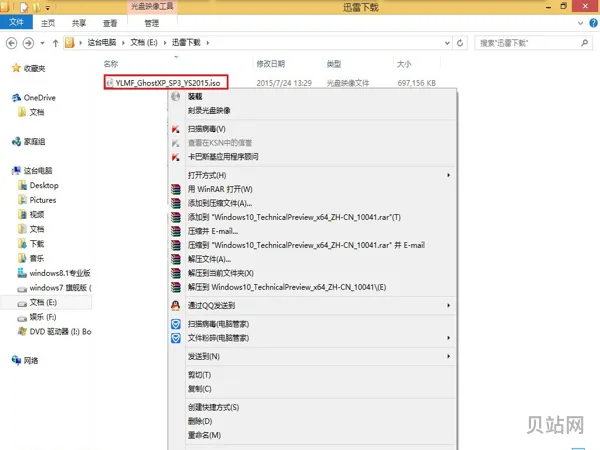Click the Back navigation arrow
600x450 pixels.
point(11,43)
